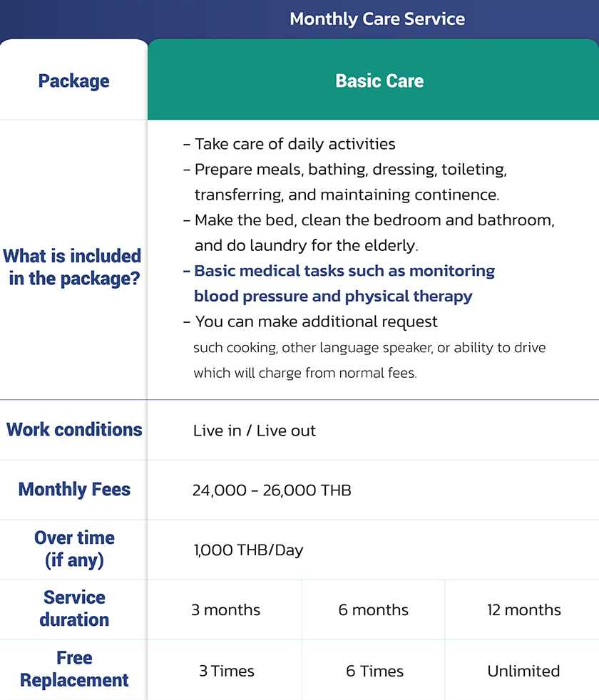Click the '24,000 – 26,000 THB' fee
The width and height of the screenshot is (599, 700).
point(272,490)
